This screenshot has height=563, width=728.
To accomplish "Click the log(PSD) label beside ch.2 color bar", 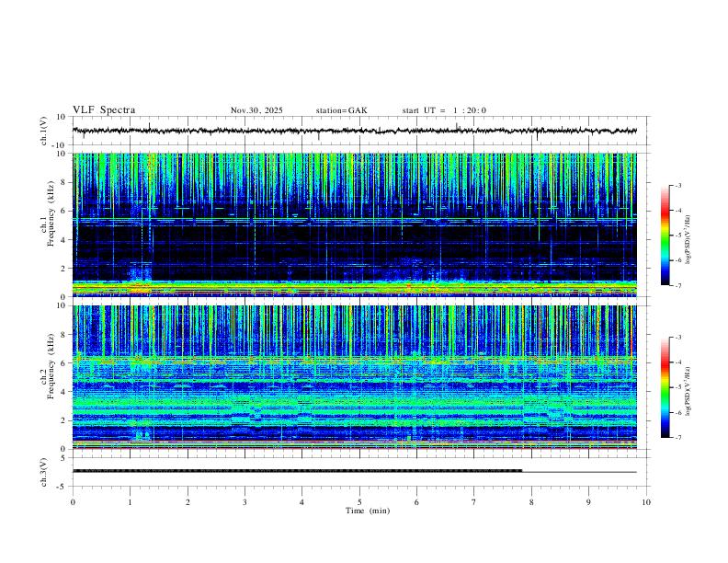I will [688, 392].
